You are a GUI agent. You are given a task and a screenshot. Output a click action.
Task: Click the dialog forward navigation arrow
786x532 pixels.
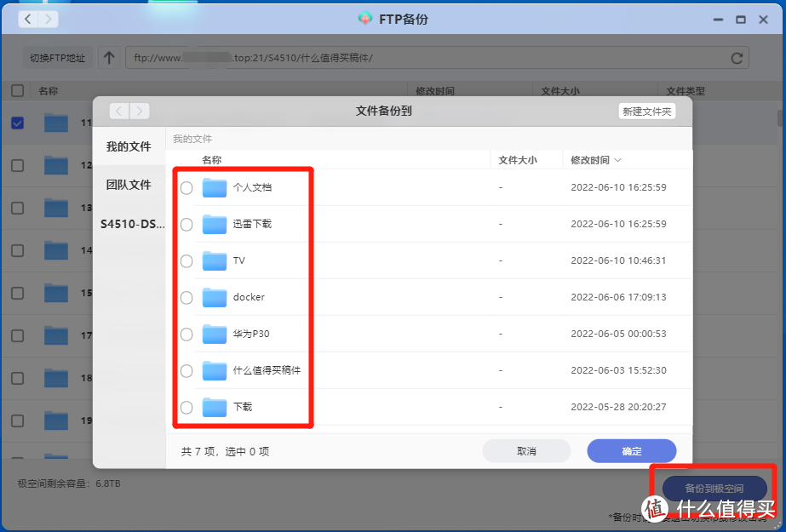point(140,111)
